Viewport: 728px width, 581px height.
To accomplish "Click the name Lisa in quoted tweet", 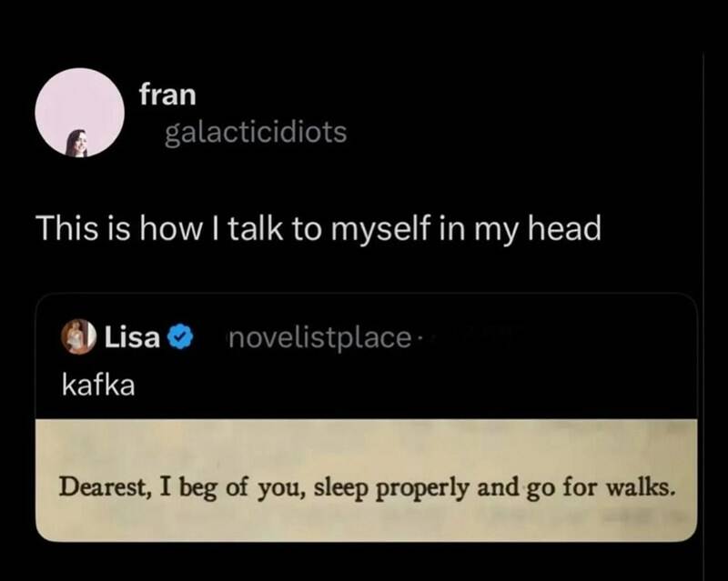I will 132,337.
